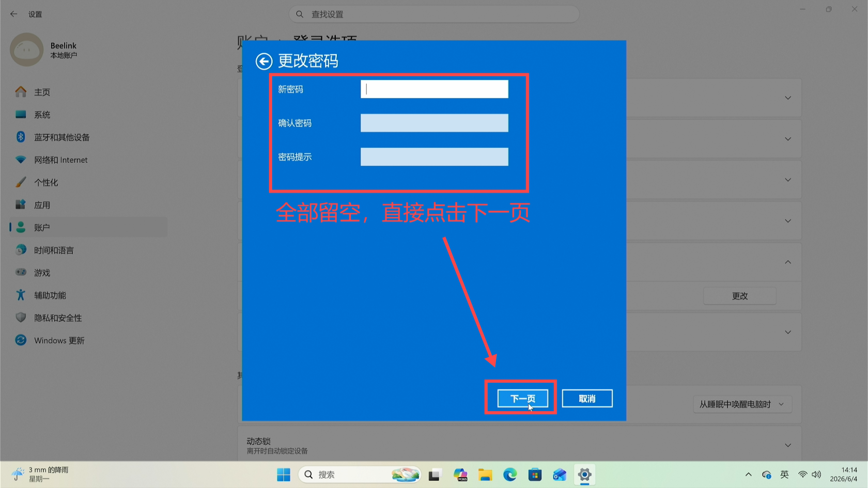Open 个性化 settings
The image size is (868, 488).
pos(88,182)
